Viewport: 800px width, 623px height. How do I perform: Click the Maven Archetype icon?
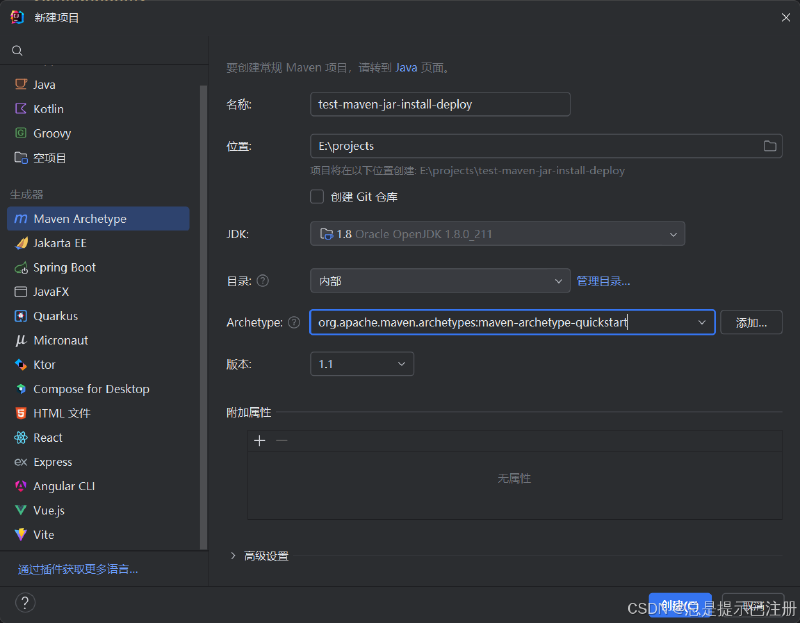click(x=21, y=218)
